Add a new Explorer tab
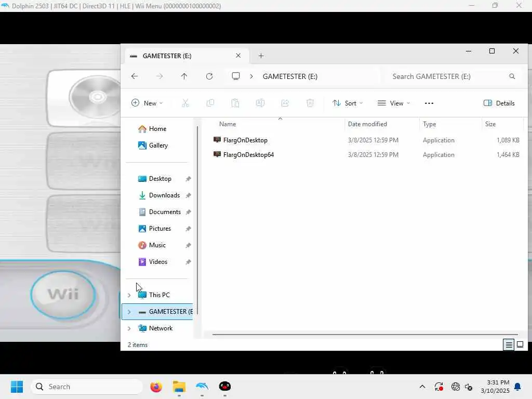532x399 pixels. click(261, 56)
